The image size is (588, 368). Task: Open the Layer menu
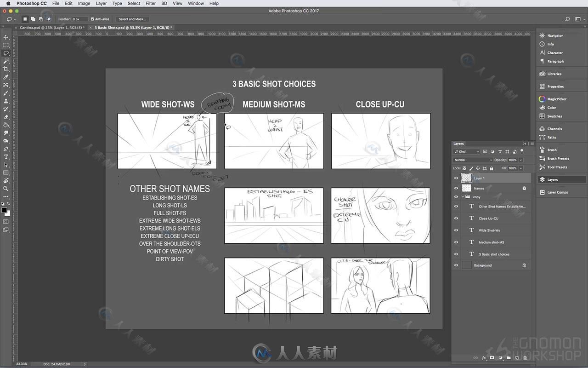tap(101, 3)
